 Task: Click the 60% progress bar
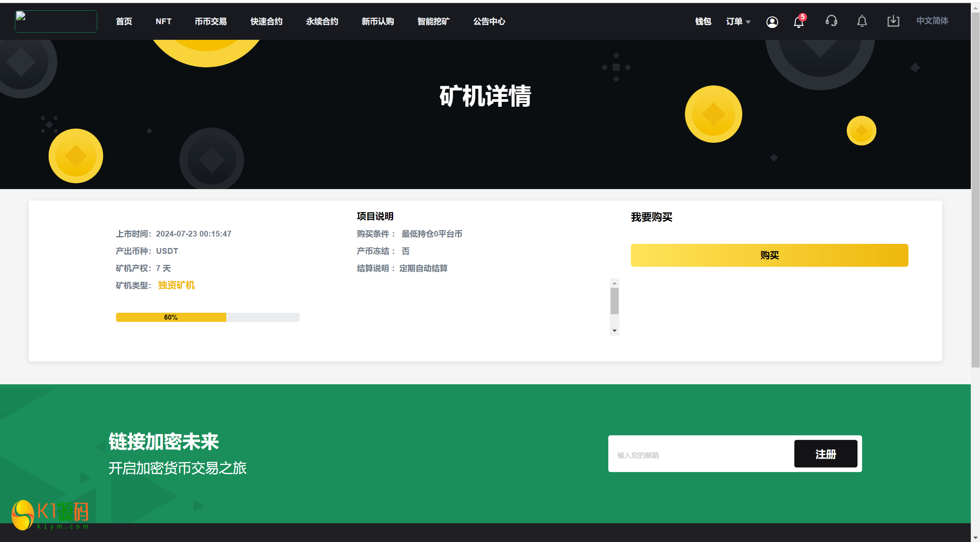click(x=207, y=317)
